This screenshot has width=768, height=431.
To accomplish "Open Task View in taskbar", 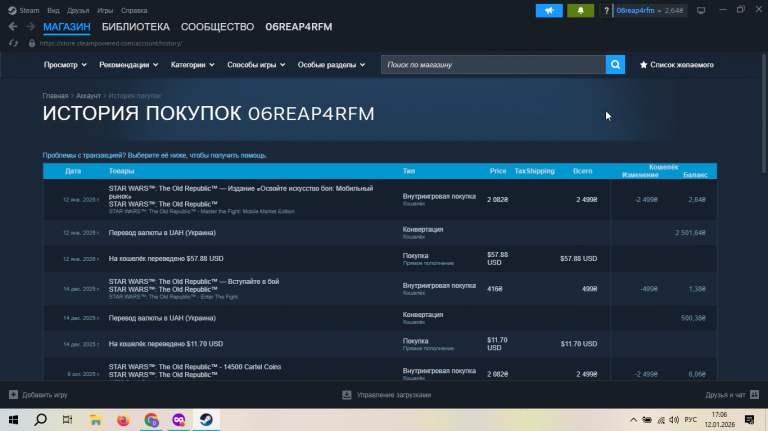I will point(68,420).
